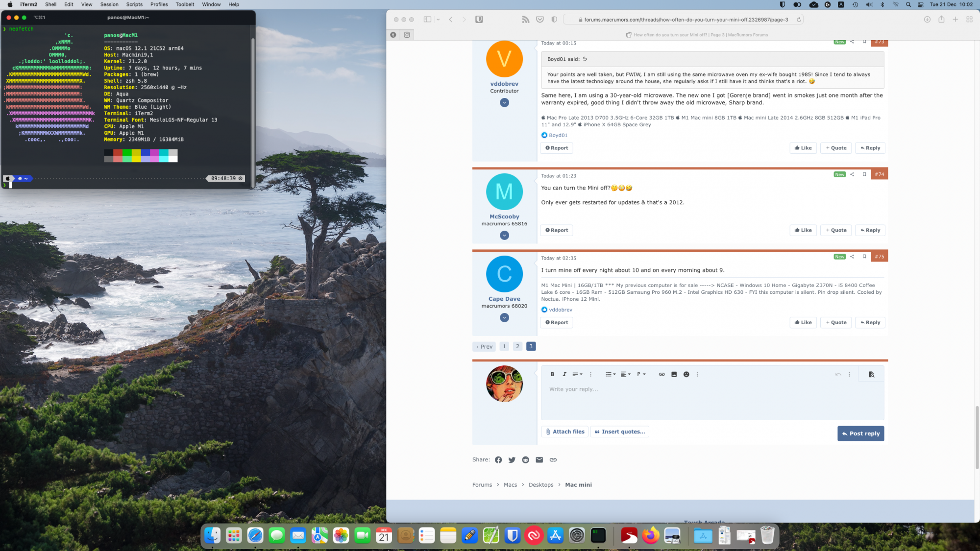Toggle italic formatting in reply editor

coord(564,374)
